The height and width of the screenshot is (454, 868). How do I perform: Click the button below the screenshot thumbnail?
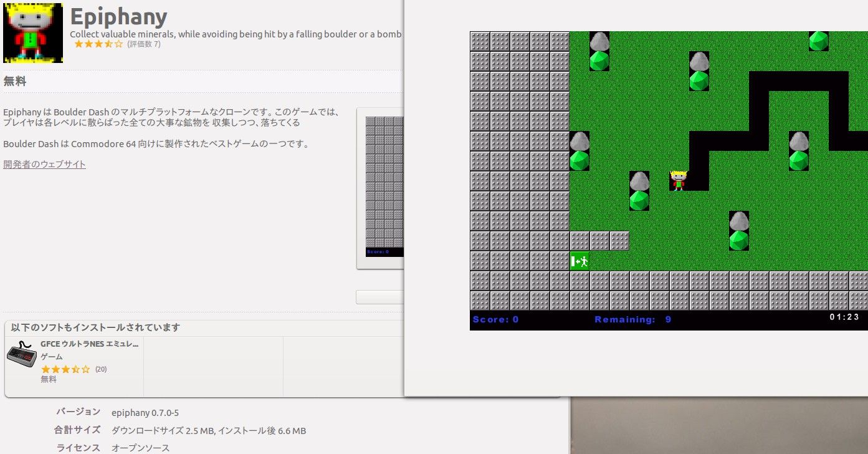pyautogui.click(x=380, y=297)
